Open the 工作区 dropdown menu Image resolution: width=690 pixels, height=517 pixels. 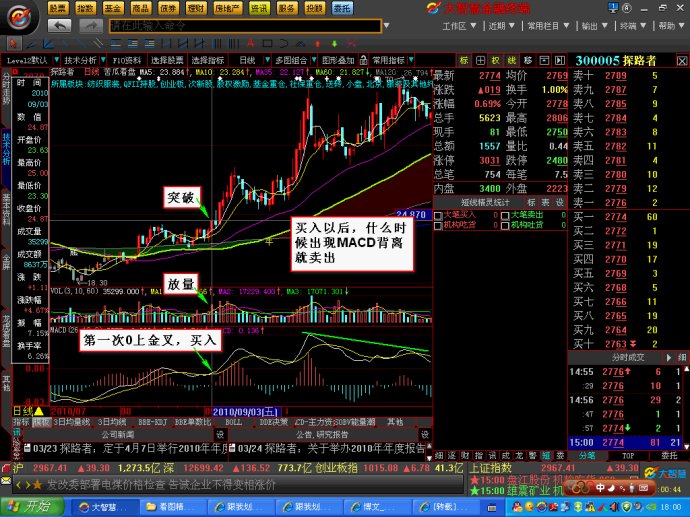point(459,26)
